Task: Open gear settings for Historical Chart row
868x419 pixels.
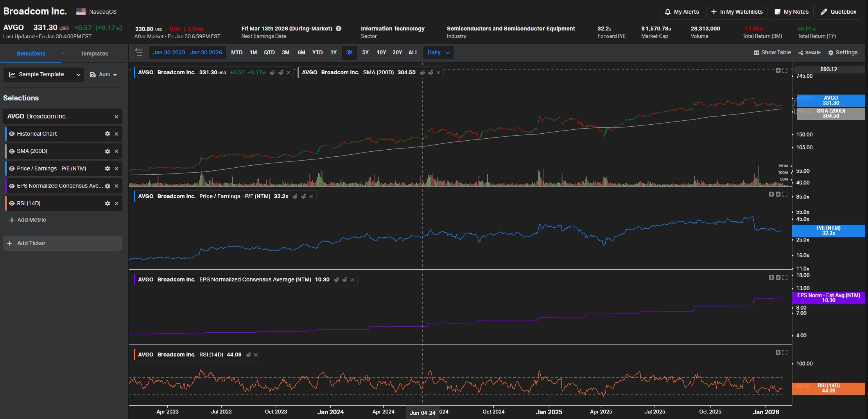Action: (108, 134)
